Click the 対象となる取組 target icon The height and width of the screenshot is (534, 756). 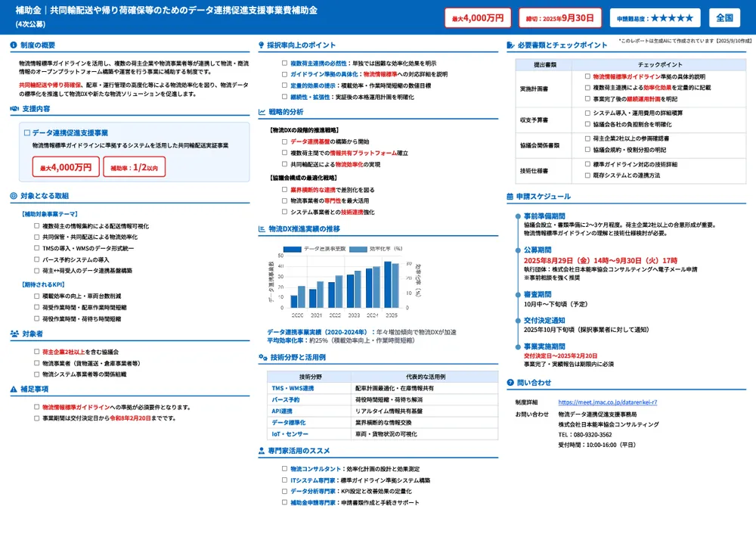coord(12,197)
